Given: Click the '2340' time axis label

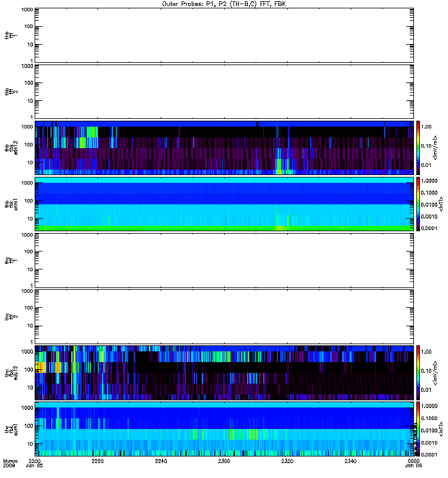Looking at the screenshot, I should (x=351, y=461).
